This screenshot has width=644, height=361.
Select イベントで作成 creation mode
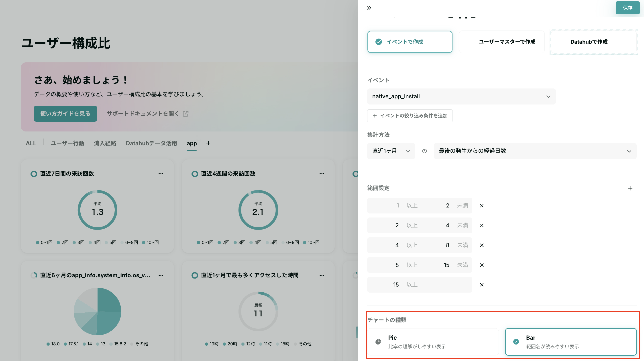tap(410, 42)
